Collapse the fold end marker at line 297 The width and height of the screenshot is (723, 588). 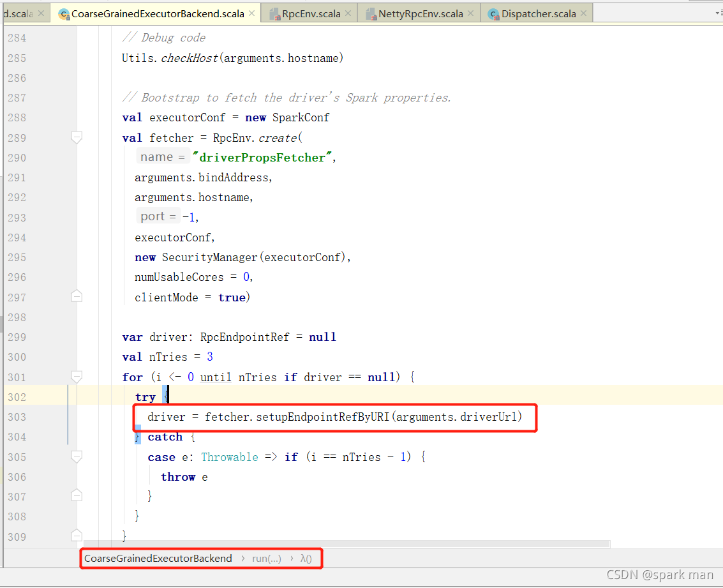77,296
